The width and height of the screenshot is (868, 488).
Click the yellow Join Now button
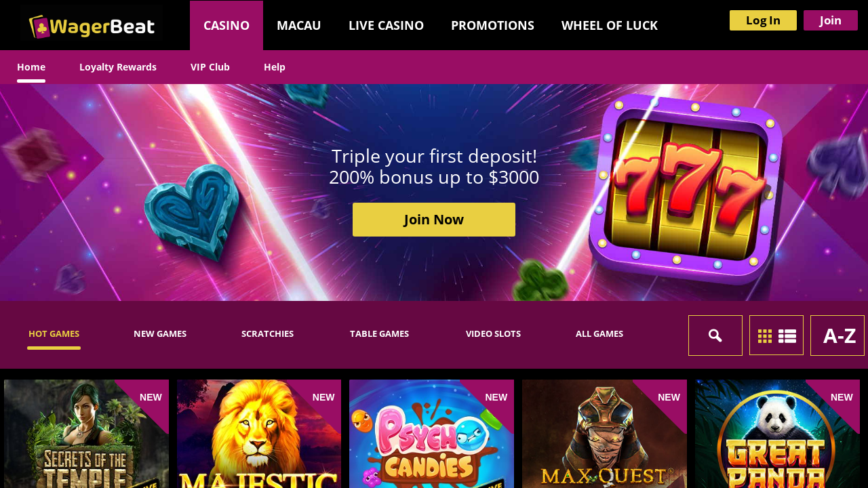434,220
